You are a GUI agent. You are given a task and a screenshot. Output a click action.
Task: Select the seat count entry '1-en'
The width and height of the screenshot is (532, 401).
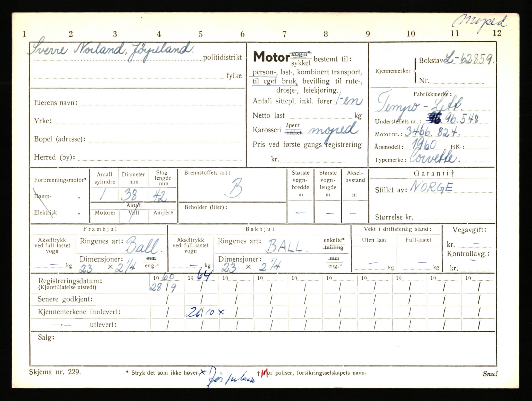click(x=349, y=101)
